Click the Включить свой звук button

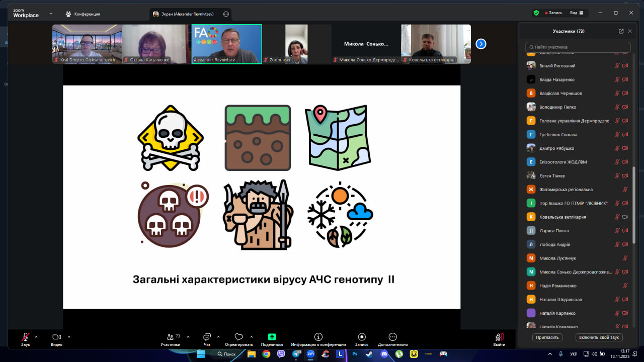pyautogui.click(x=600, y=337)
